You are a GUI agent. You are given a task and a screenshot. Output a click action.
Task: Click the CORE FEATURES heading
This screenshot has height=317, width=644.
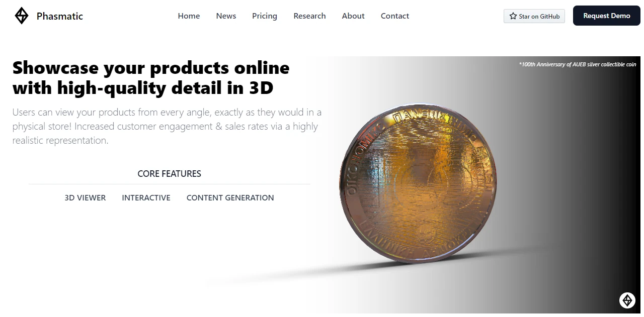point(169,174)
